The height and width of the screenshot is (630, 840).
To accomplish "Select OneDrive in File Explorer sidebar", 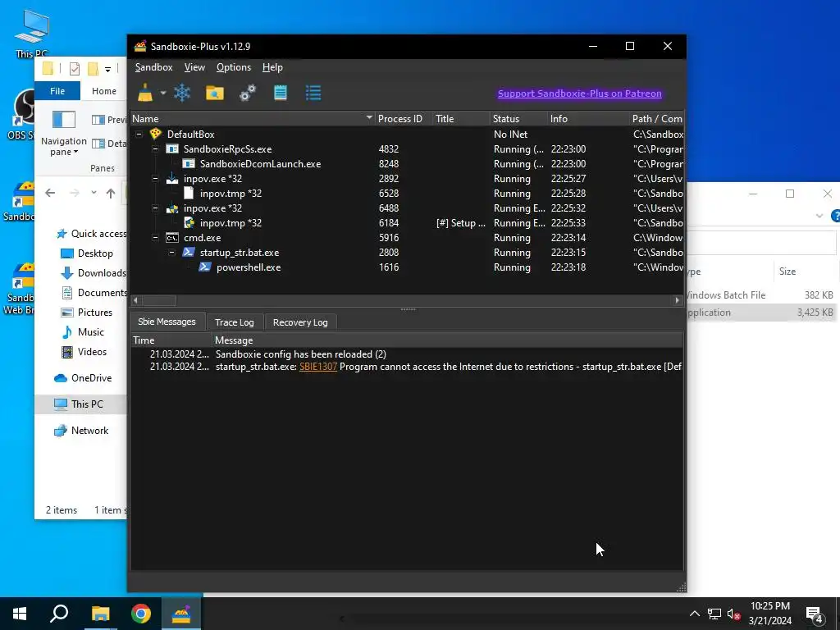I will coord(83,377).
